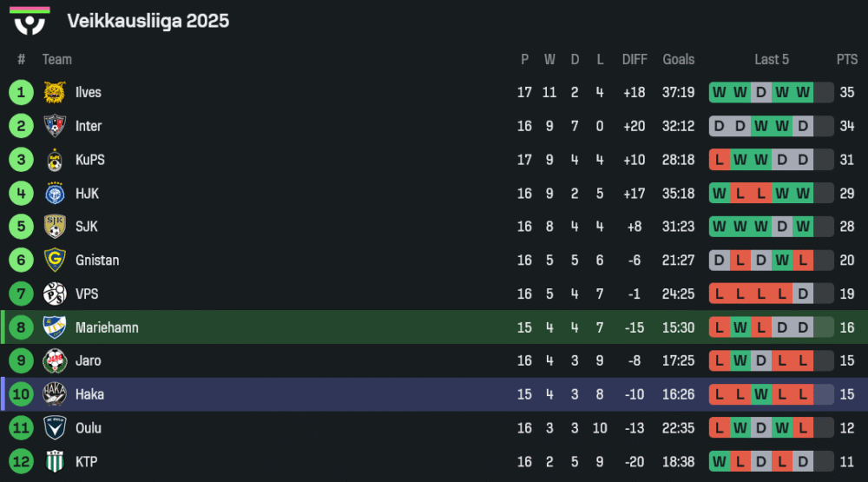Click the HJK team crest
868x482 pixels.
click(x=55, y=194)
